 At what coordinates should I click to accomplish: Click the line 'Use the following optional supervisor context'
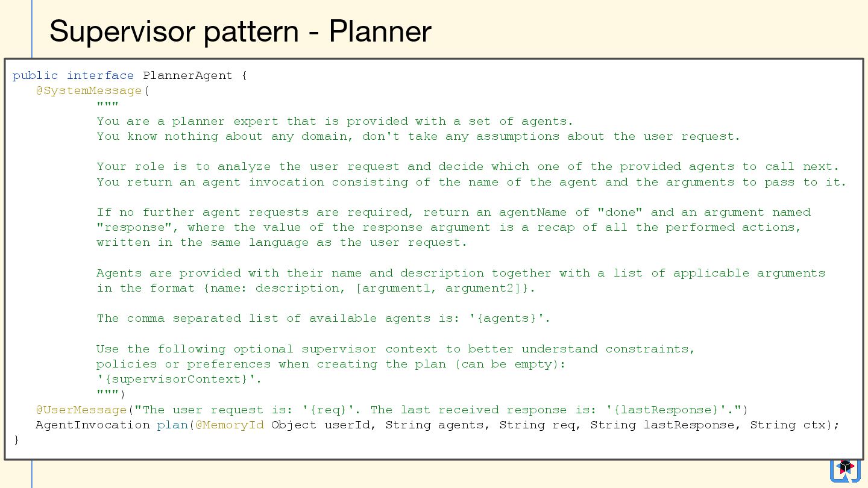[x=395, y=349]
